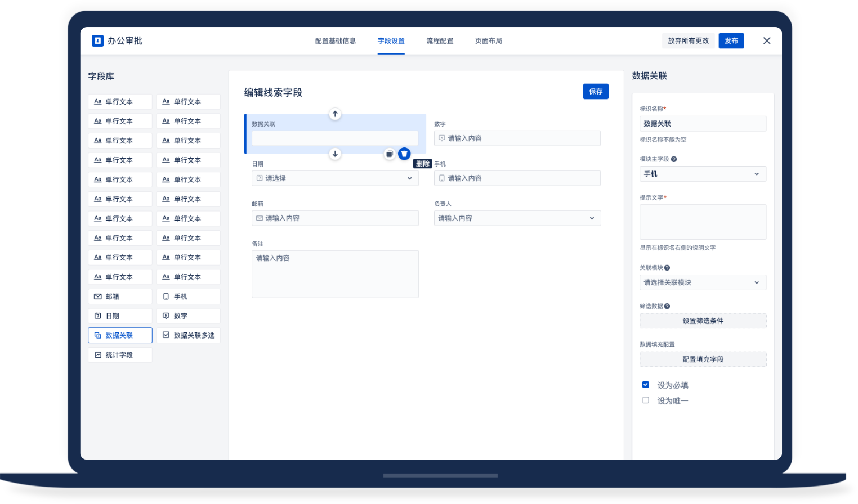The width and height of the screenshot is (858, 504).
Task: Expand the 请选择关联模块 dropdown
Action: pyautogui.click(x=702, y=282)
